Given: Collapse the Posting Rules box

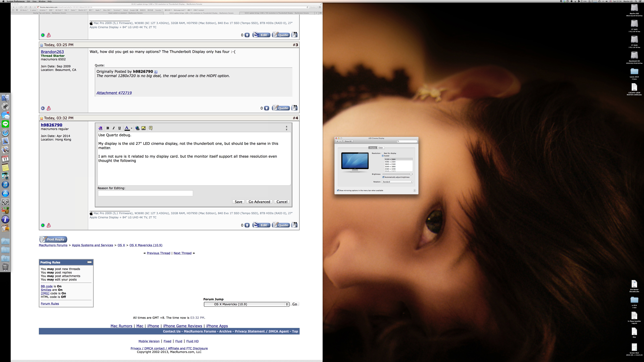Looking at the screenshot, I should (x=89, y=262).
